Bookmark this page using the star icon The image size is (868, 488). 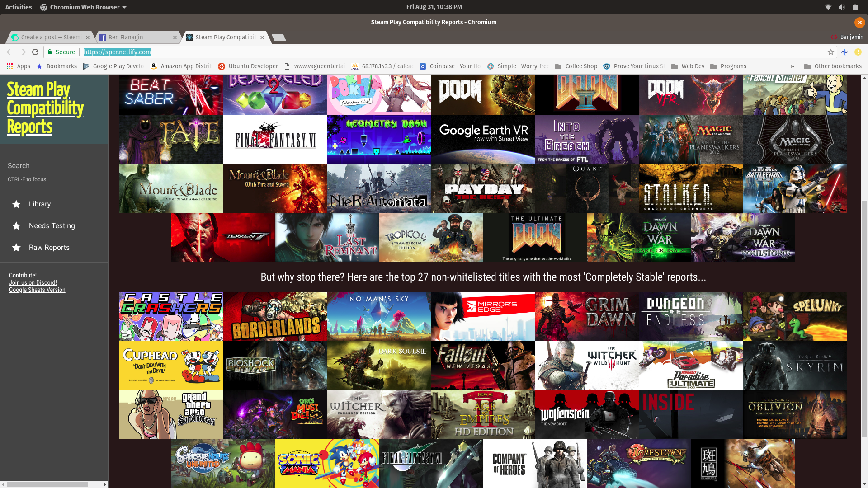point(830,52)
